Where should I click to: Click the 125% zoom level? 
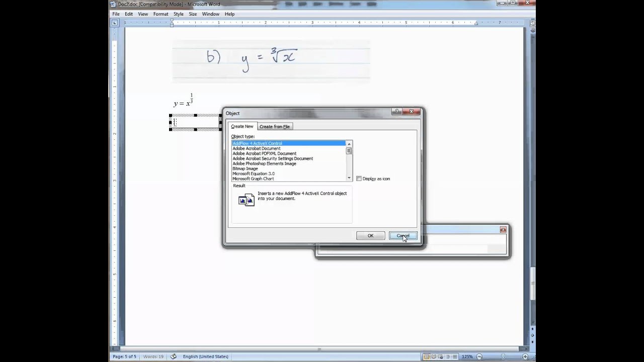pyautogui.click(x=467, y=356)
